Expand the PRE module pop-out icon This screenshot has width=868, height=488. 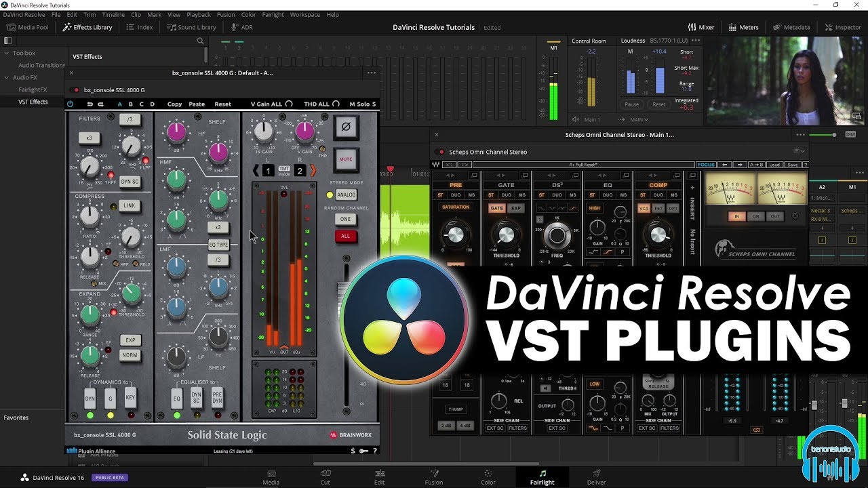475,176
